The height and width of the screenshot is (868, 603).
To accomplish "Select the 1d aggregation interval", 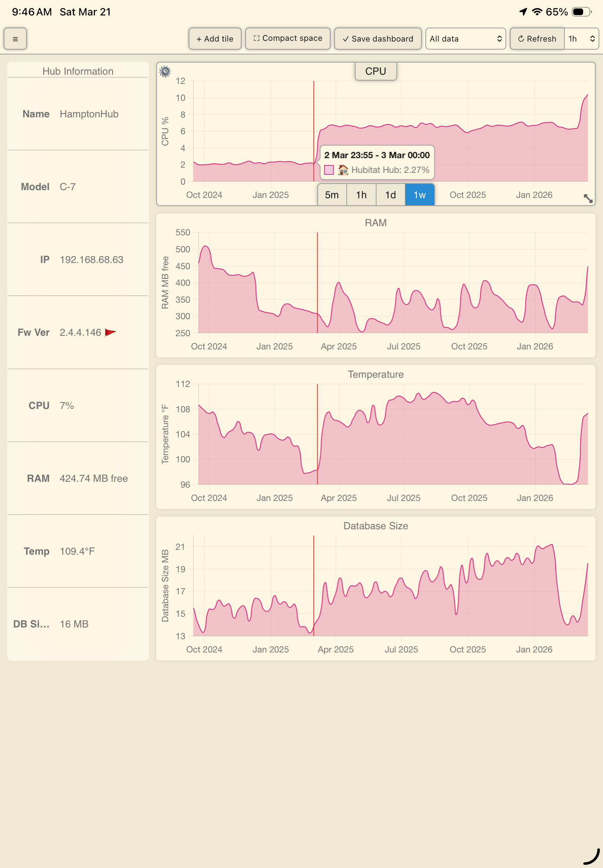I will [x=390, y=195].
